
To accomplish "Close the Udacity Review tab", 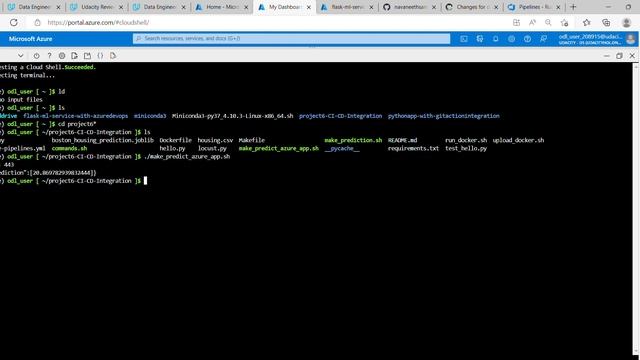I will click(121, 7).
